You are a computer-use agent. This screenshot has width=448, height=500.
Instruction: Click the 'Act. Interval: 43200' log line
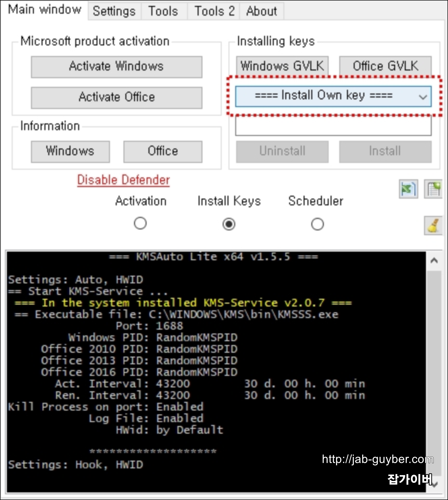point(210,384)
